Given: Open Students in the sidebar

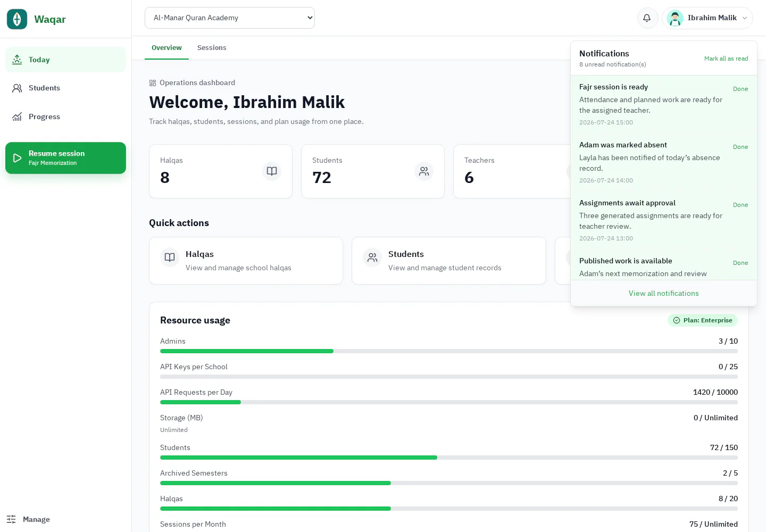Looking at the screenshot, I should coord(65,88).
